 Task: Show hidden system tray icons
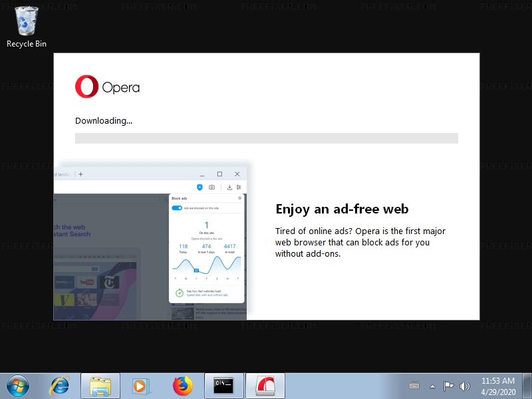click(x=432, y=386)
